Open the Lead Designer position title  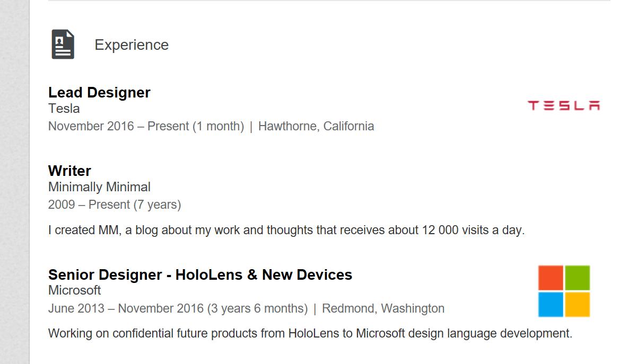click(99, 93)
